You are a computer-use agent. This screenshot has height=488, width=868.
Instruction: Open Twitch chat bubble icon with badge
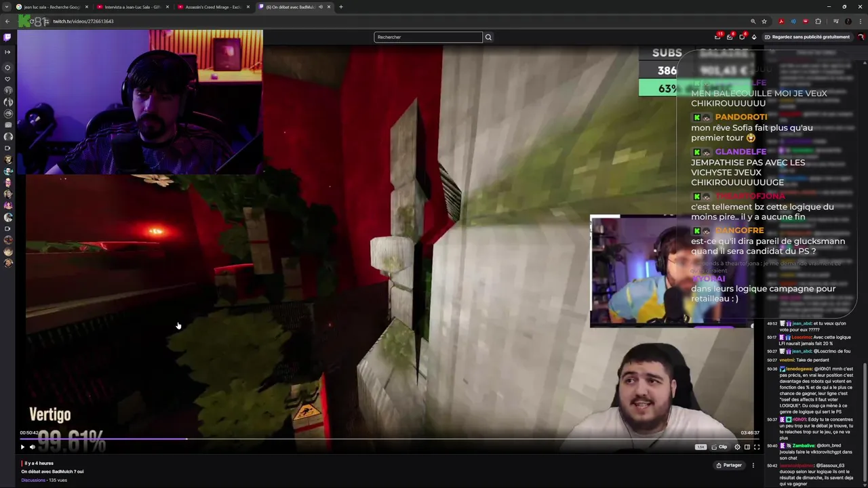742,37
